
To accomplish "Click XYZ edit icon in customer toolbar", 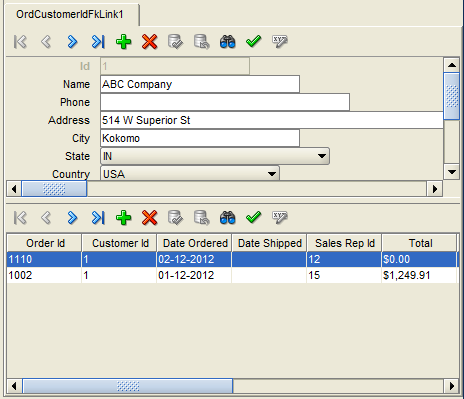I will point(279,42).
